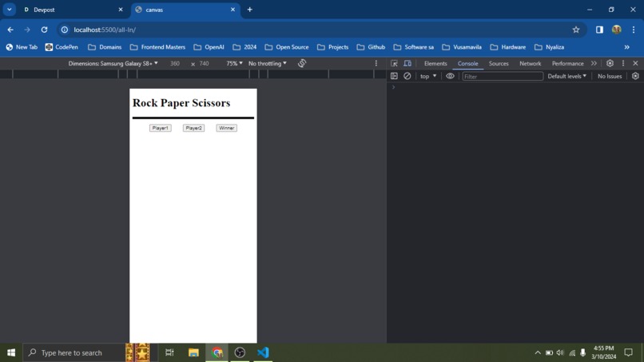Open the New Tab bookmark
The image size is (644, 362).
point(22,47)
